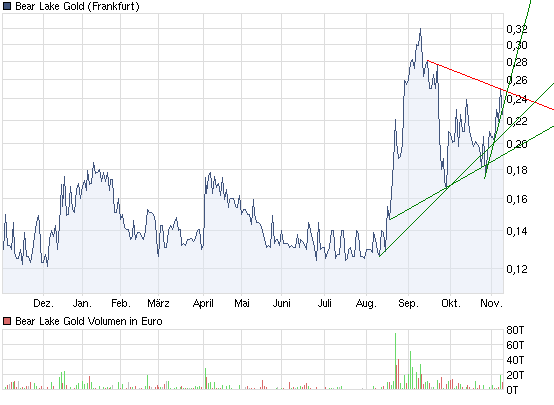Click the 0,30 price axis value
Viewport: 554px width, 405px height.
(517, 45)
